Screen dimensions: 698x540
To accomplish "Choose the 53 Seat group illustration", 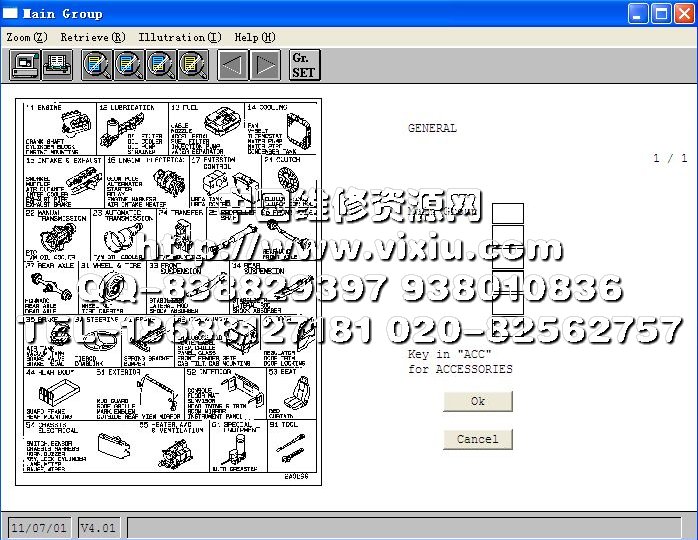I will click(290, 392).
